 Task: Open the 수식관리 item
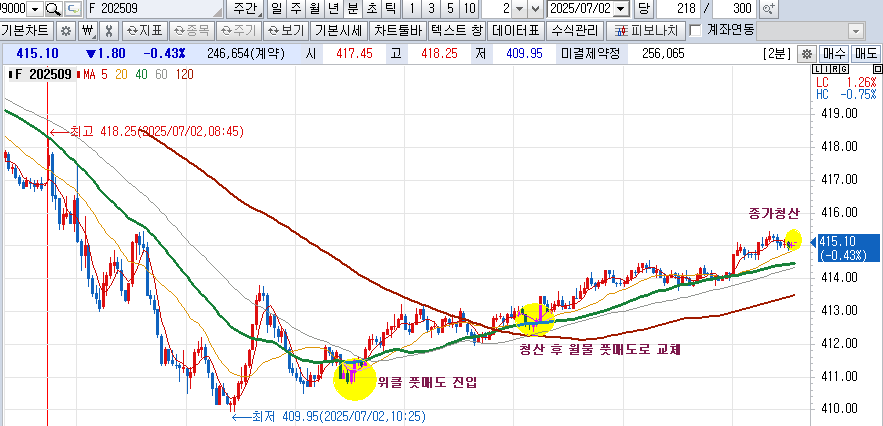pyautogui.click(x=575, y=30)
